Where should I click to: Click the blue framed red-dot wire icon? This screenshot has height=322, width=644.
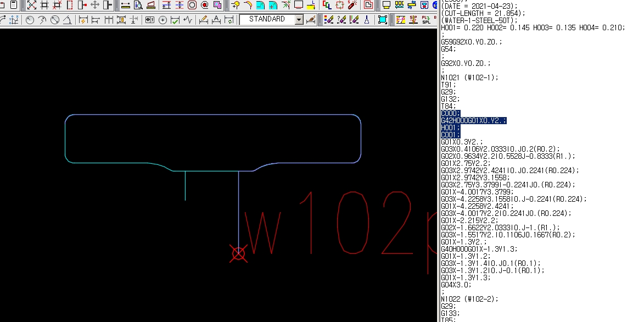click(x=424, y=5)
